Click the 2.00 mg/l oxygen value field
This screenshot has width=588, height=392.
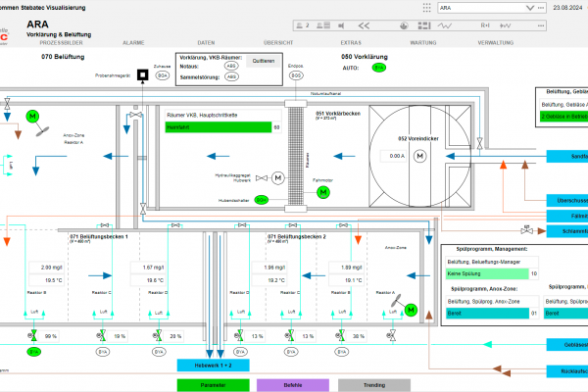coord(46,268)
